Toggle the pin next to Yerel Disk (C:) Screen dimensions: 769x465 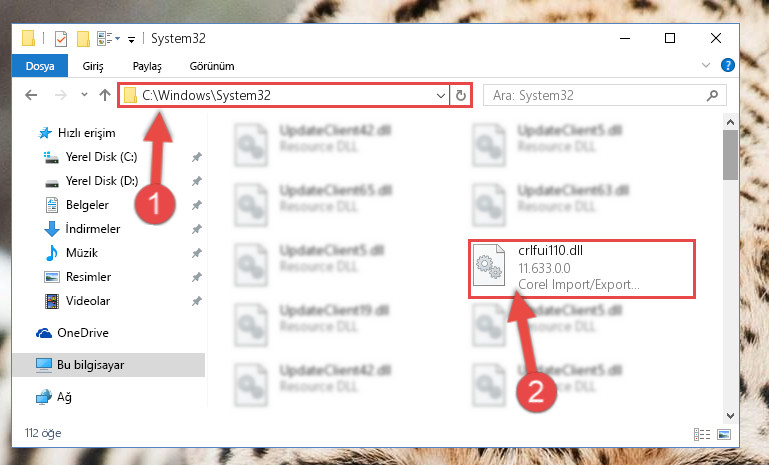click(197, 157)
